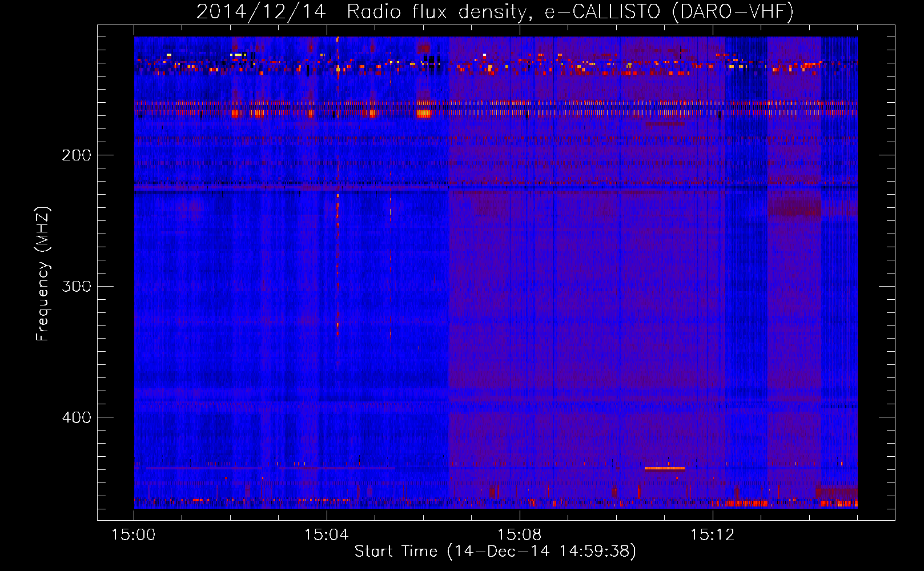This screenshot has width=924, height=571.
Task: Click the '200' frequency tick label
Action: [77, 155]
